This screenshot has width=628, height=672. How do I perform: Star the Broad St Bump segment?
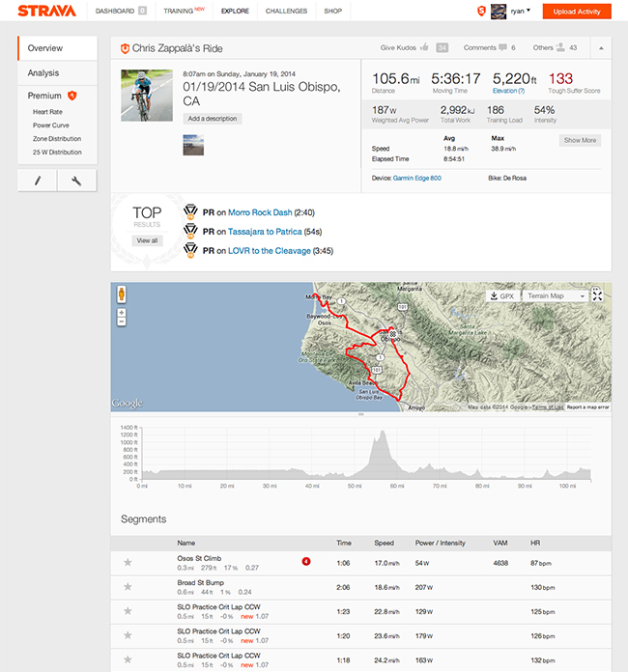pyautogui.click(x=127, y=586)
